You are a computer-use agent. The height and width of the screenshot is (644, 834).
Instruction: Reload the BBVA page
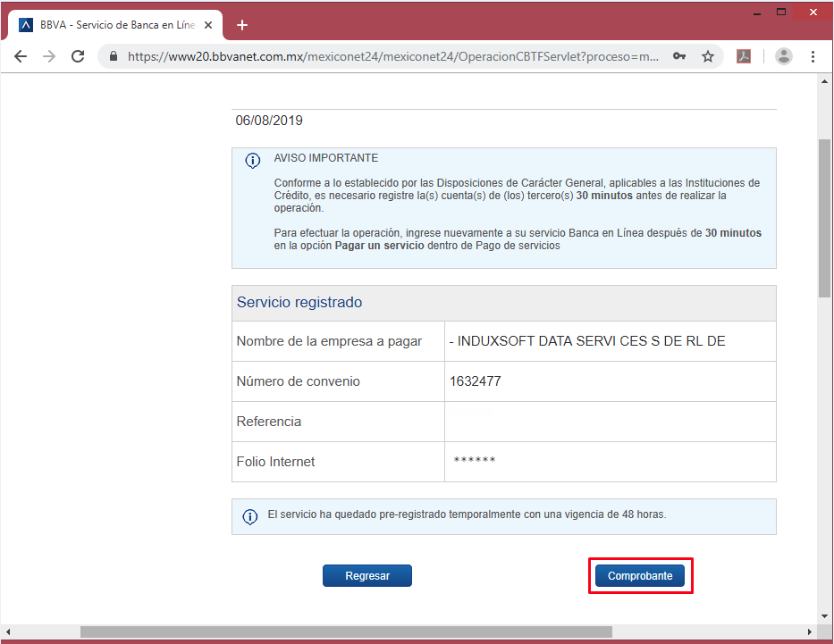(x=78, y=56)
